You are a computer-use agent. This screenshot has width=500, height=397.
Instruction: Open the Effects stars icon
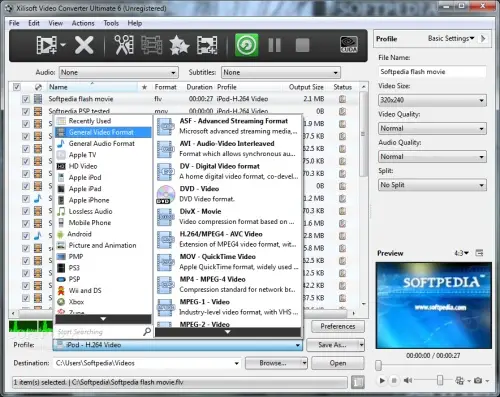(x=179, y=45)
